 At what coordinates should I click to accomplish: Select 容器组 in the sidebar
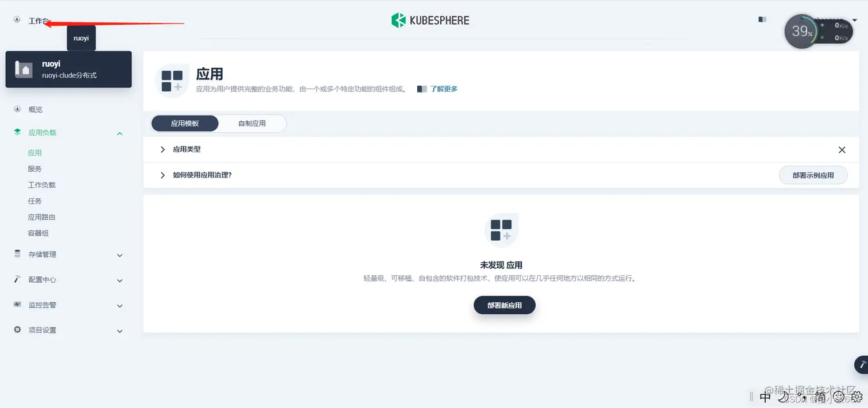pos(38,233)
